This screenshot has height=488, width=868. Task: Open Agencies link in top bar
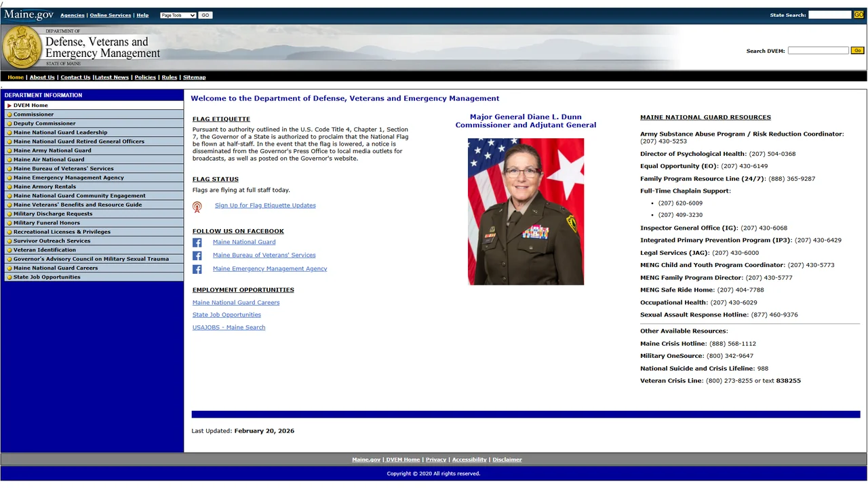[x=73, y=15]
